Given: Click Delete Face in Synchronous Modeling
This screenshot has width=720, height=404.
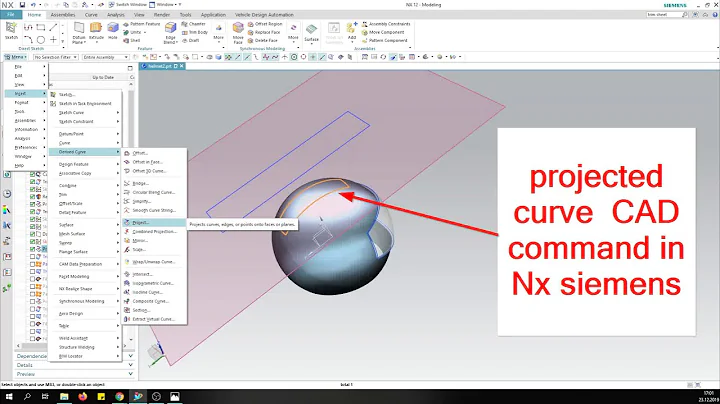Looking at the screenshot, I should pos(263,40).
